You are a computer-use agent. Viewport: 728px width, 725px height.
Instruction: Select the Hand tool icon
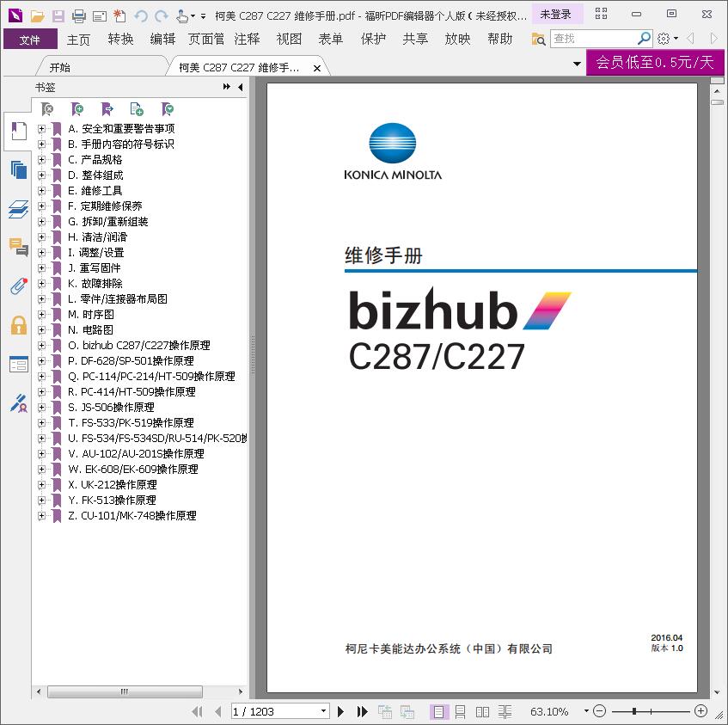(x=182, y=16)
